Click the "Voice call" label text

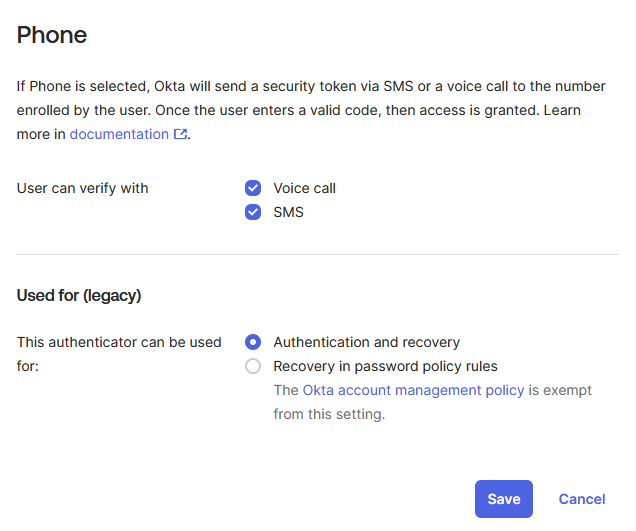coord(304,188)
